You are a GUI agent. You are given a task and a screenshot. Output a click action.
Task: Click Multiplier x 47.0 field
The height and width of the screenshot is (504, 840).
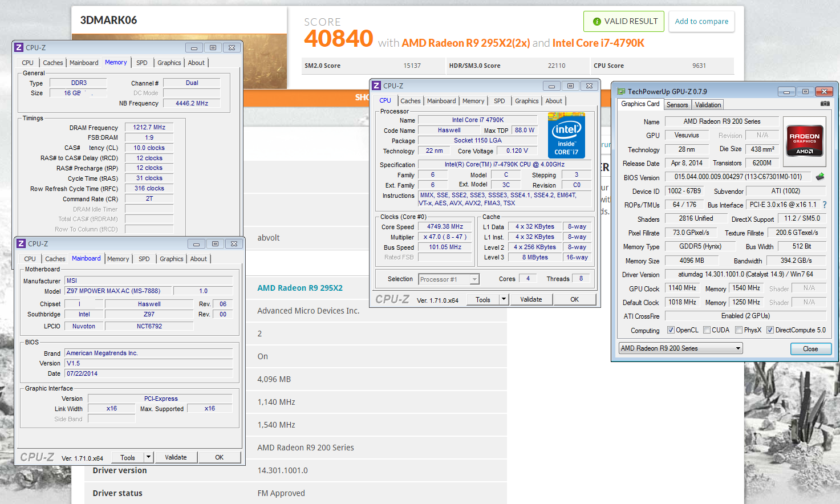coord(445,237)
